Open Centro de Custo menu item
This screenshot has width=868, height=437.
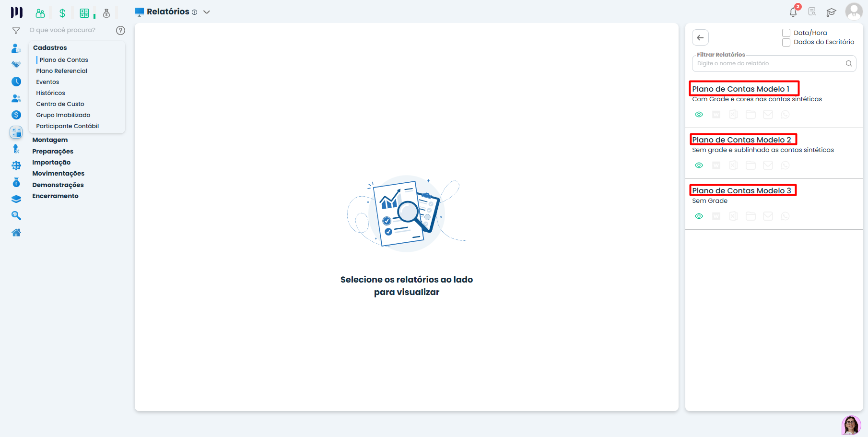tap(60, 104)
